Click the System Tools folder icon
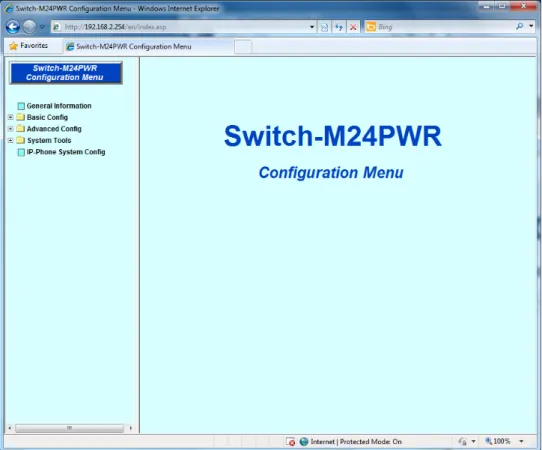The width and height of the screenshot is (542, 450). pyautogui.click(x=21, y=140)
